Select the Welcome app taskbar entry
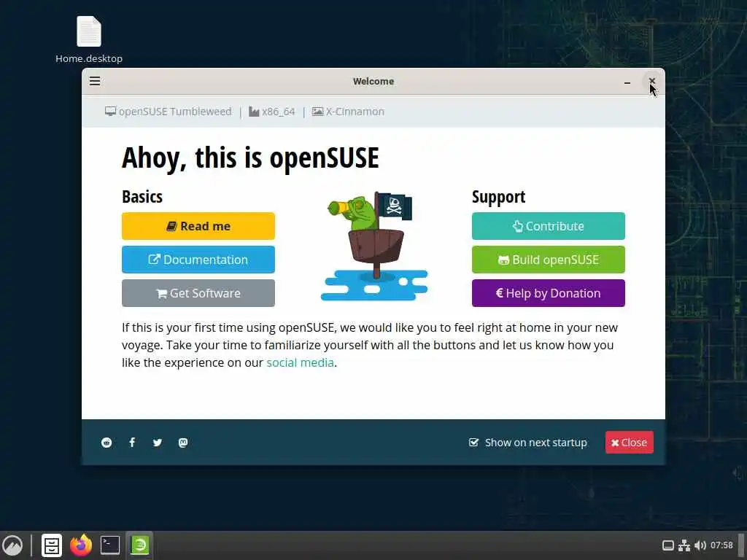 pyautogui.click(x=139, y=545)
